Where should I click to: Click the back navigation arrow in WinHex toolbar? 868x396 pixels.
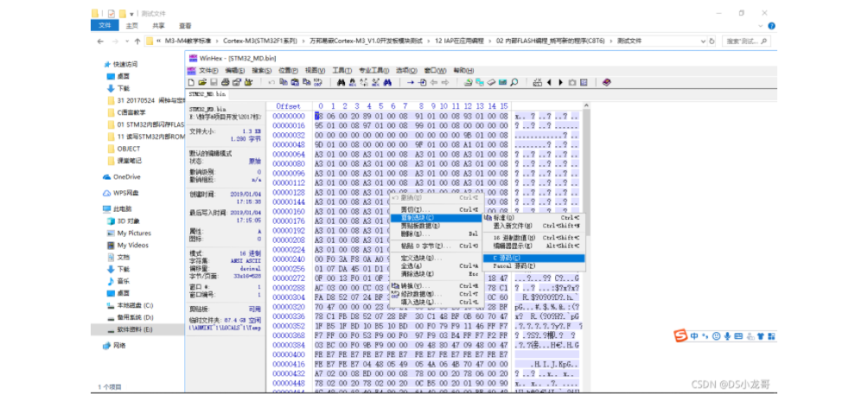point(434,82)
